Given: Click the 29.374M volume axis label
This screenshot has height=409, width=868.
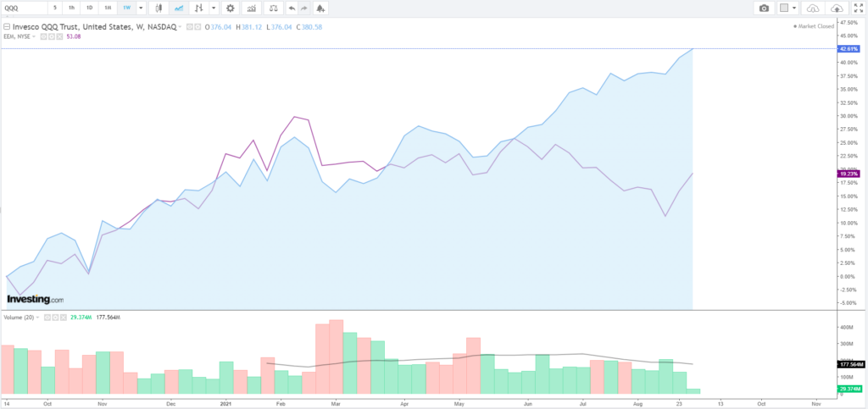Looking at the screenshot, I should tap(850, 390).
